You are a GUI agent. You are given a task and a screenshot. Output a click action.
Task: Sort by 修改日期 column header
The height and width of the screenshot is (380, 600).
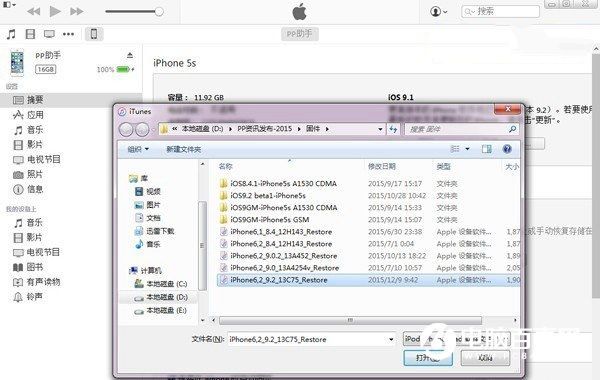[x=382, y=166]
